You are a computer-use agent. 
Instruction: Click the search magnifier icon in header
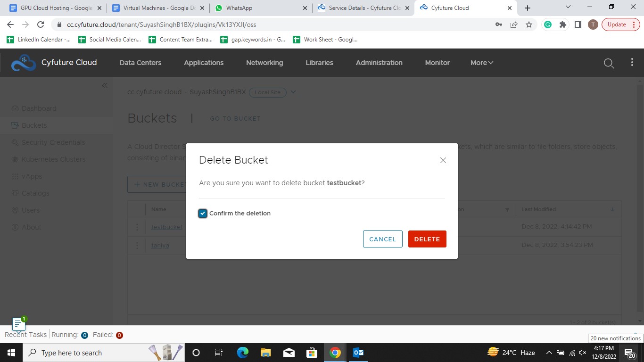[x=609, y=63]
